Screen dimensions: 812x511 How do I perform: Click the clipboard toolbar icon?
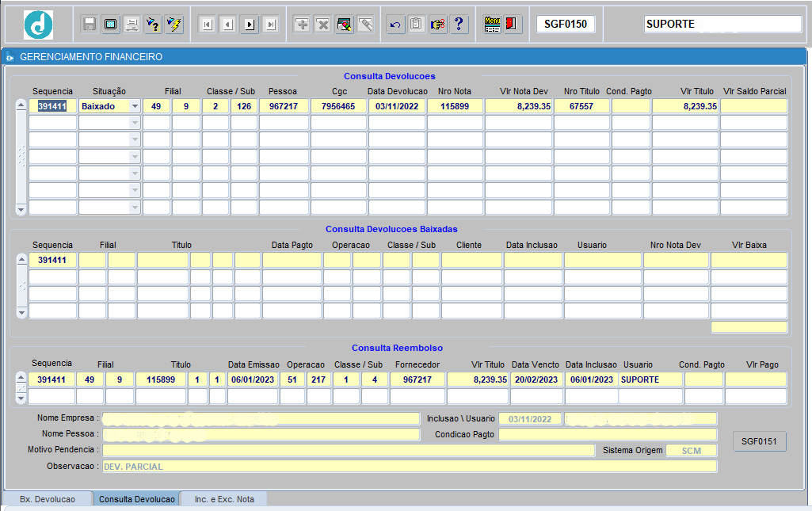[417, 25]
